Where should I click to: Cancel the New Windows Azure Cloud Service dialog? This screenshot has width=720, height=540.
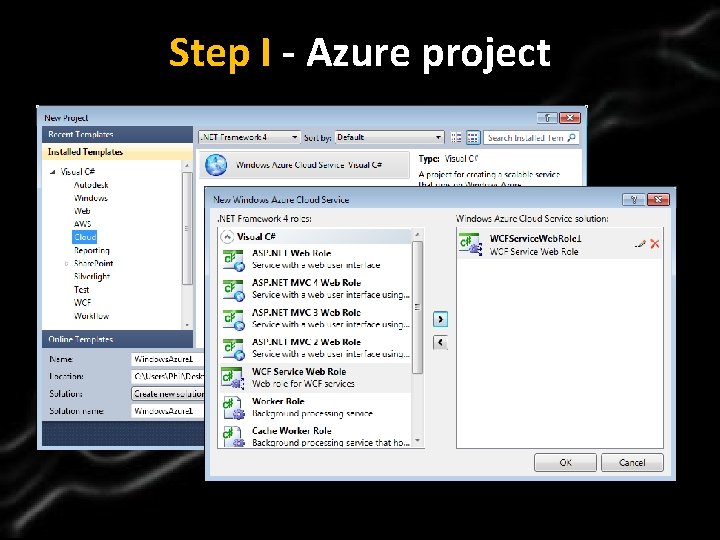pos(632,462)
